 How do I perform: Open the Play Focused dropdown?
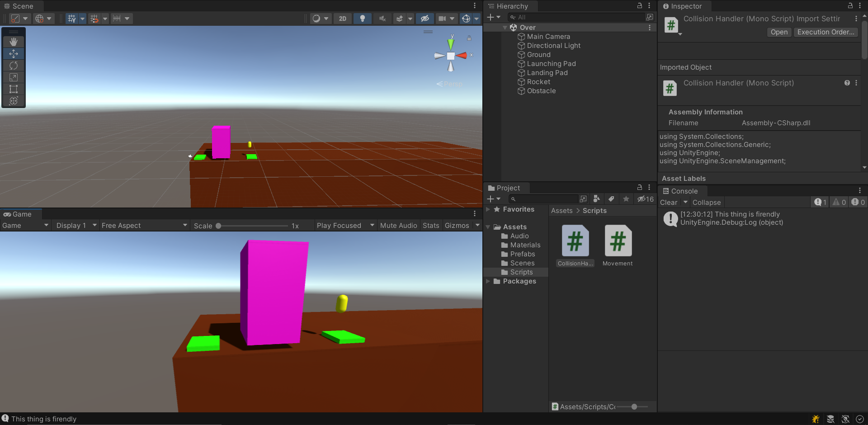(x=345, y=226)
